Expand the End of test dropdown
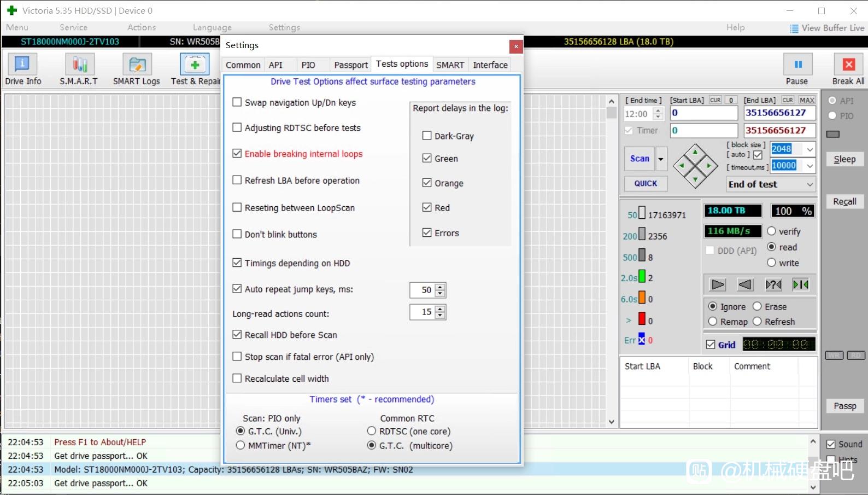Screen dimensions: 868x495 (x=810, y=184)
